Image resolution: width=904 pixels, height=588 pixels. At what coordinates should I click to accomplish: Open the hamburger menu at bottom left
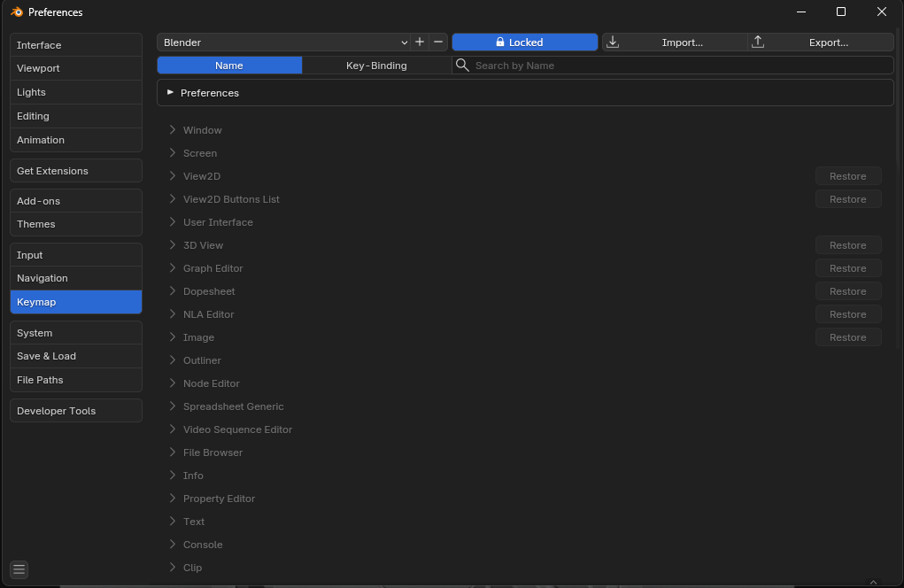19,569
